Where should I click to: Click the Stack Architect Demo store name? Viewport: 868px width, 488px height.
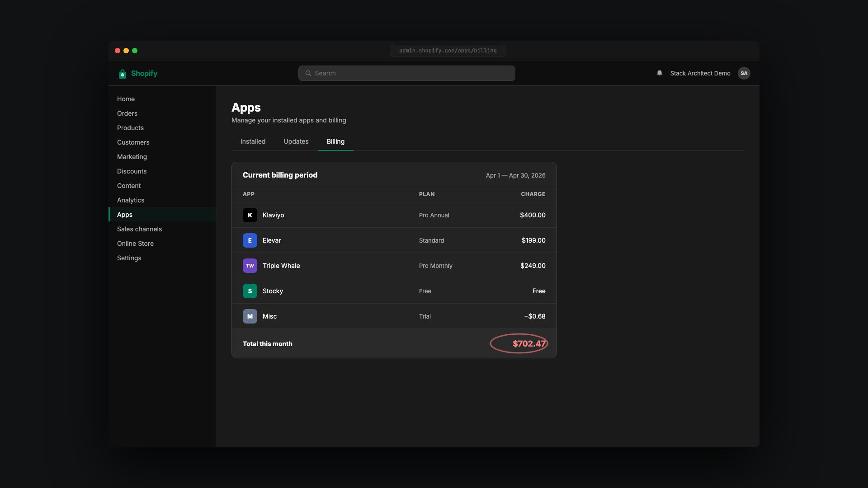[700, 73]
